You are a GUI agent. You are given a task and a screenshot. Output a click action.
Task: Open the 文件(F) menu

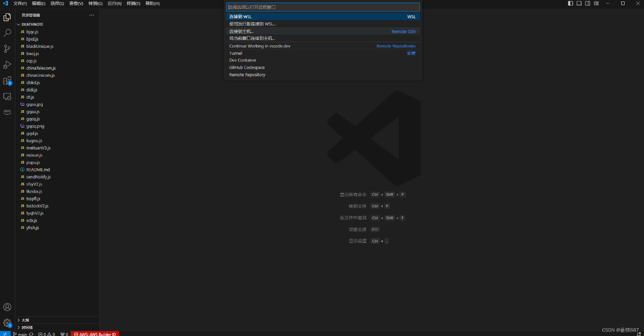click(x=20, y=3)
